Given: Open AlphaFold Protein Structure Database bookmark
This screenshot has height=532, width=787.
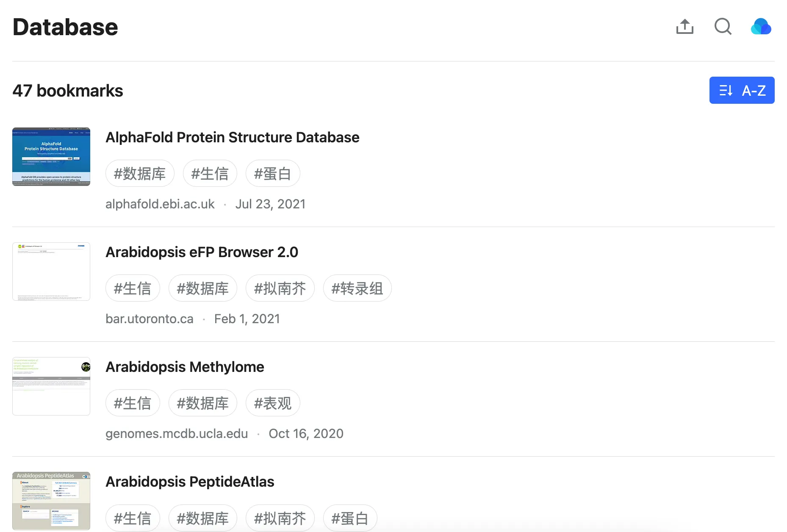Looking at the screenshot, I should coord(232,137).
